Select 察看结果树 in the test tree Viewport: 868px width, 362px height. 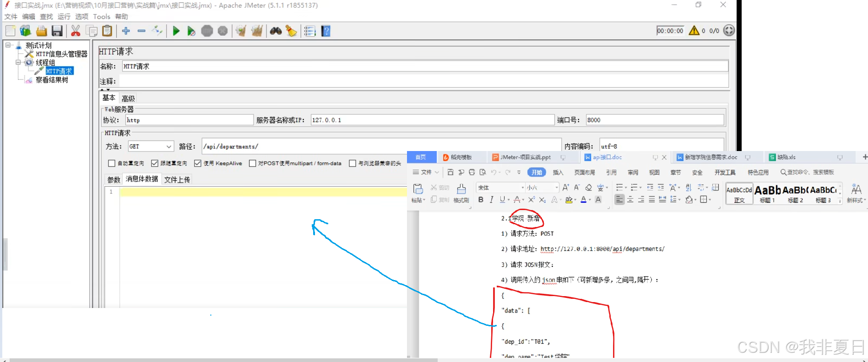click(x=52, y=80)
